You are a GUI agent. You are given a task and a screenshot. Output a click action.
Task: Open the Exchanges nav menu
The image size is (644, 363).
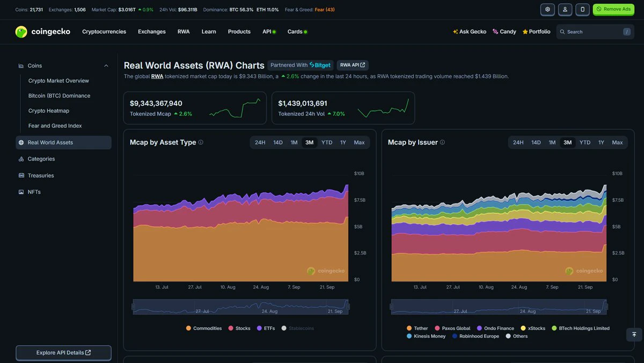152,32
